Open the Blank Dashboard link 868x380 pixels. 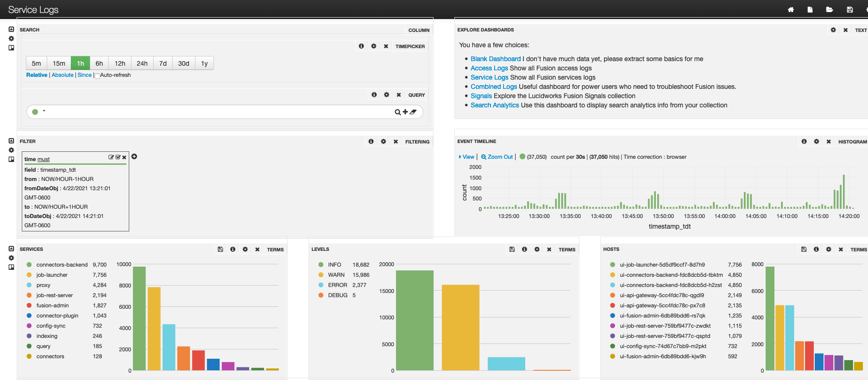pyautogui.click(x=496, y=59)
